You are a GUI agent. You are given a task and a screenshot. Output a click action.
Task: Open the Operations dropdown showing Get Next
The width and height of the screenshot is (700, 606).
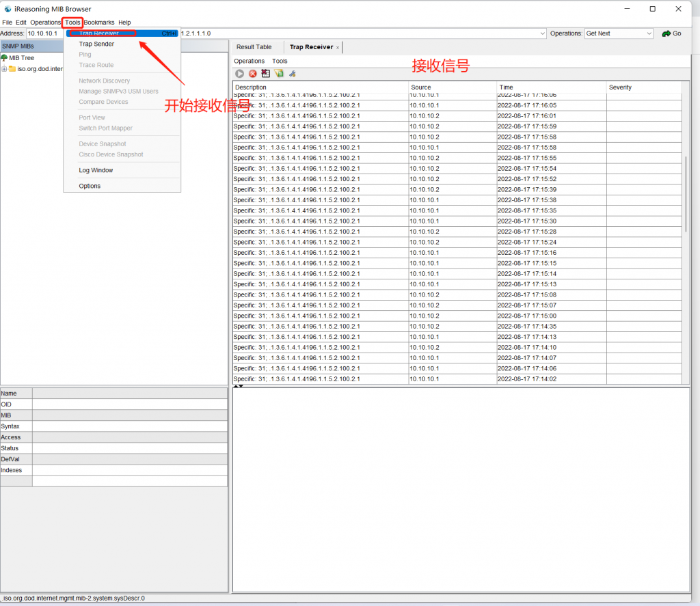tap(619, 33)
